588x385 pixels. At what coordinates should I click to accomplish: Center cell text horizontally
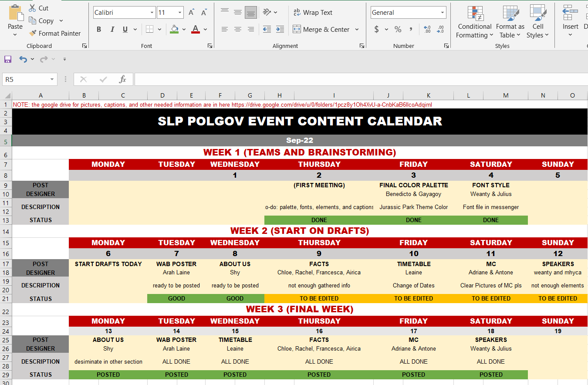pos(238,29)
